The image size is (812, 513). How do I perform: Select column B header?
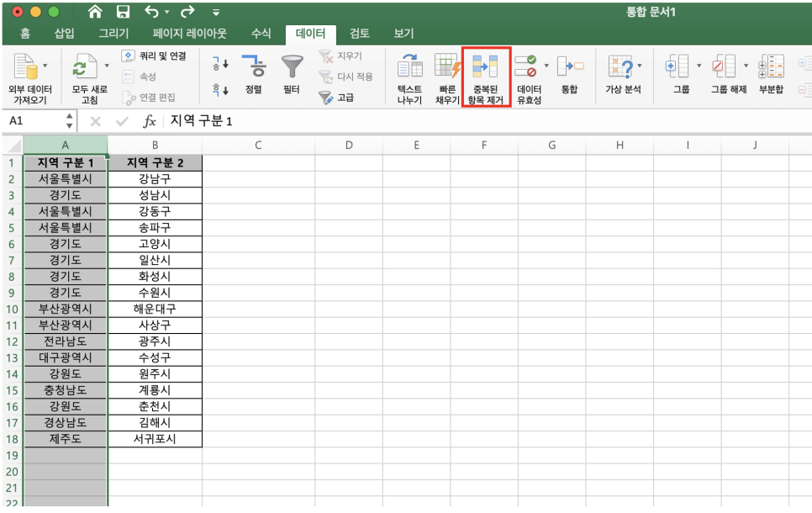[155, 145]
